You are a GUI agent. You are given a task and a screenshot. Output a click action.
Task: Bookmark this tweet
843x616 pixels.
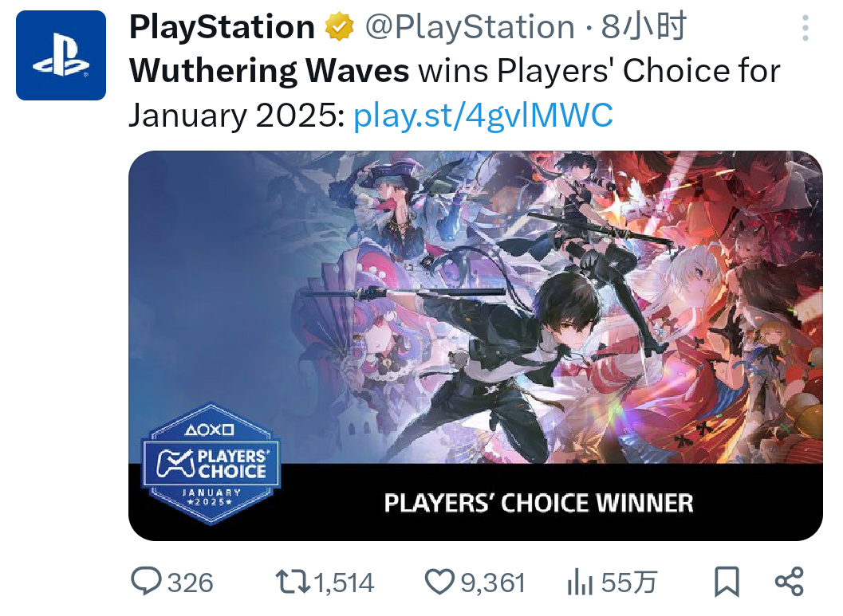point(726,583)
